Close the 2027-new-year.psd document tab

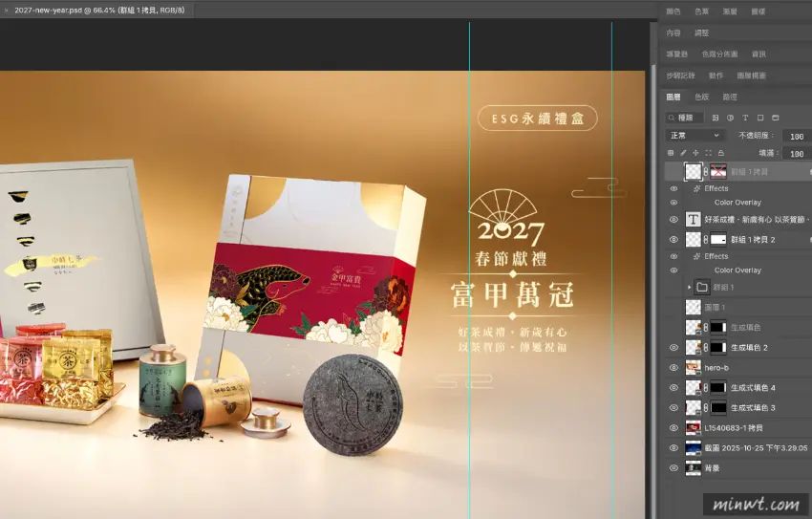pos(7,10)
